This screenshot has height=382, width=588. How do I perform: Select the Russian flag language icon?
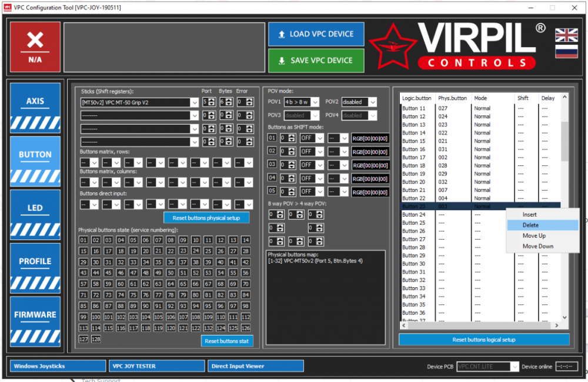coord(566,52)
